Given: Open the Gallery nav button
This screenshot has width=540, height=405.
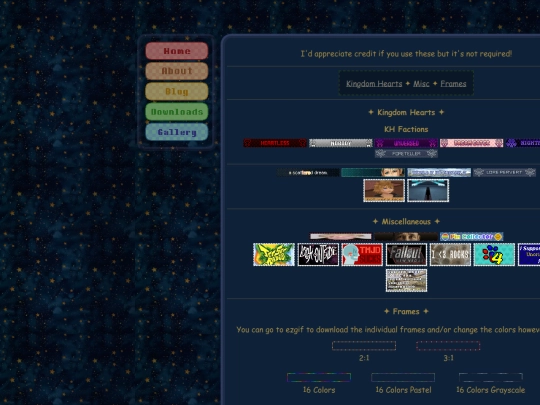Looking at the screenshot, I should pyautogui.click(x=177, y=132).
